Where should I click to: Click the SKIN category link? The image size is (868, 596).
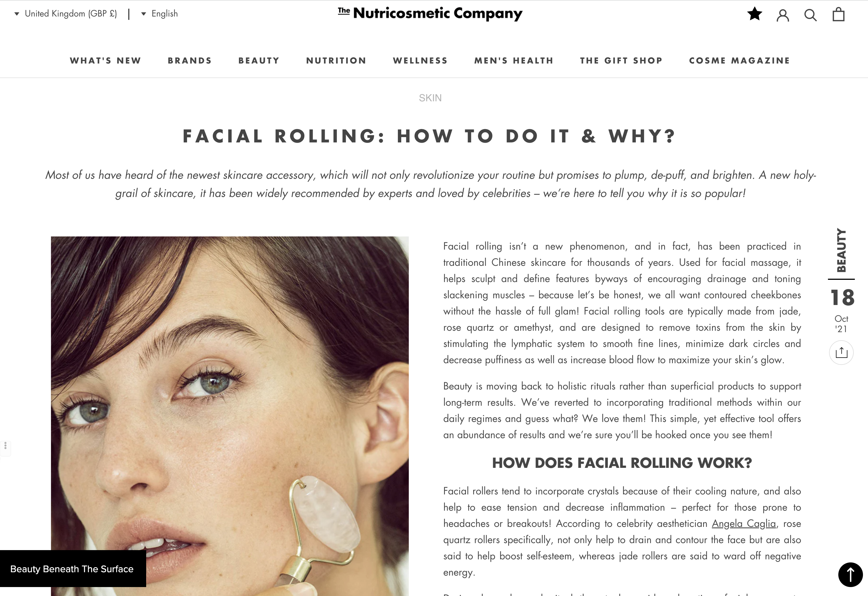coord(430,98)
